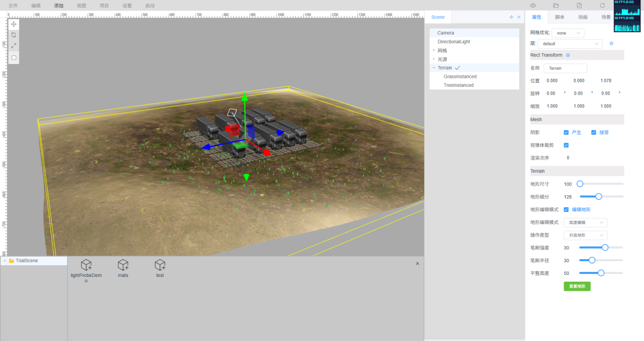Image resolution: width=644 pixels, height=341 pixels.
Task: Click the eye preview icon in top bar
Action: click(x=533, y=6)
